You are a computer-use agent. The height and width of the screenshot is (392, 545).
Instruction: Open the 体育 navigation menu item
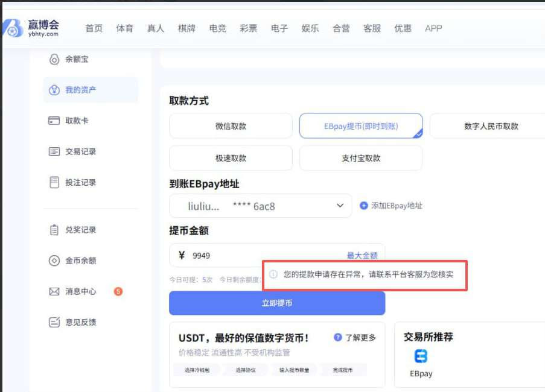(124, 28)
